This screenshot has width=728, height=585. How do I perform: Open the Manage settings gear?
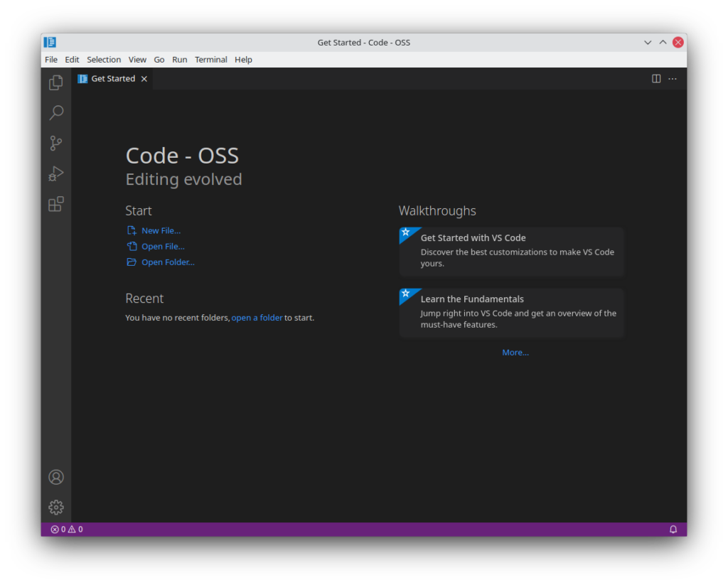point(56,507)
